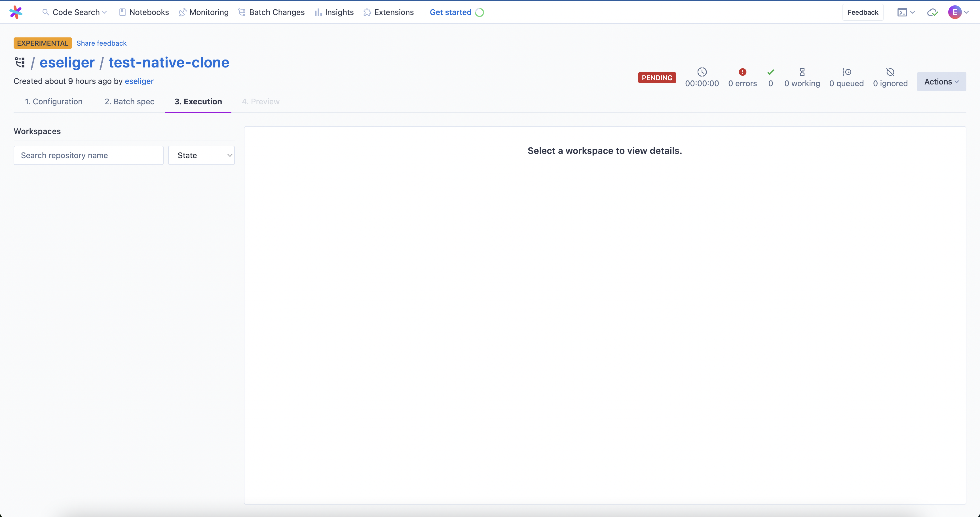The image size is (980, 517).
Task: Open the eseliger namespace link in title
Action: tap(67, 62)
